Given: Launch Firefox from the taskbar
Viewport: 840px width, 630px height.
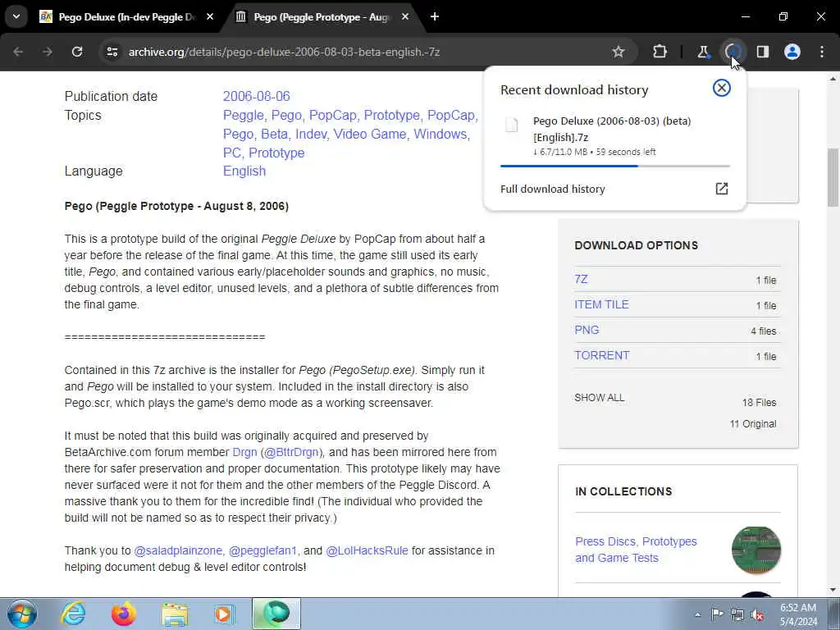Looking at the screenshot, I should pyautogui.click(x=124, y=614).
